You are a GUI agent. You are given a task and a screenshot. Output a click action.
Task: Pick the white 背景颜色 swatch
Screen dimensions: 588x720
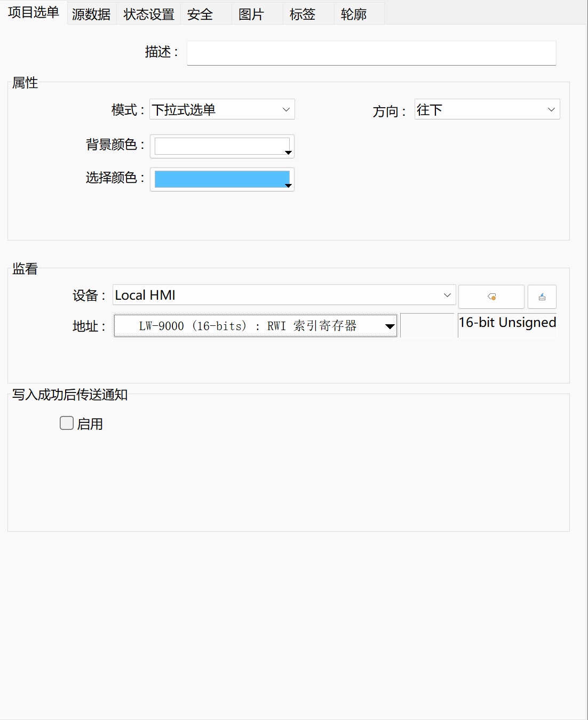coord(222,147)
